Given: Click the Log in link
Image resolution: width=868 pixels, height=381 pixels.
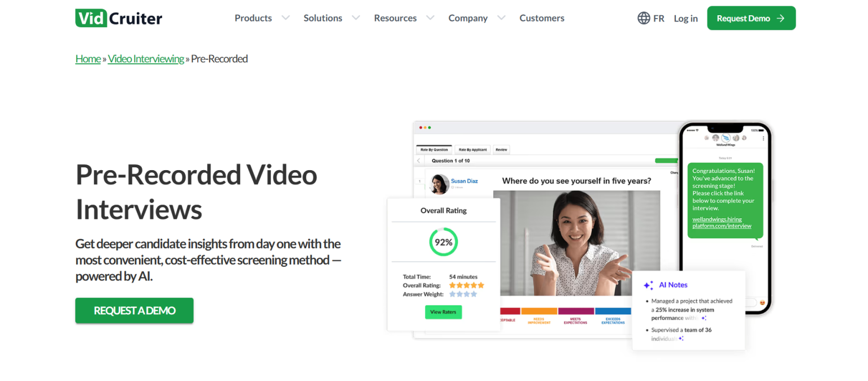Looking at the screenshot, I should click(685, 18).
